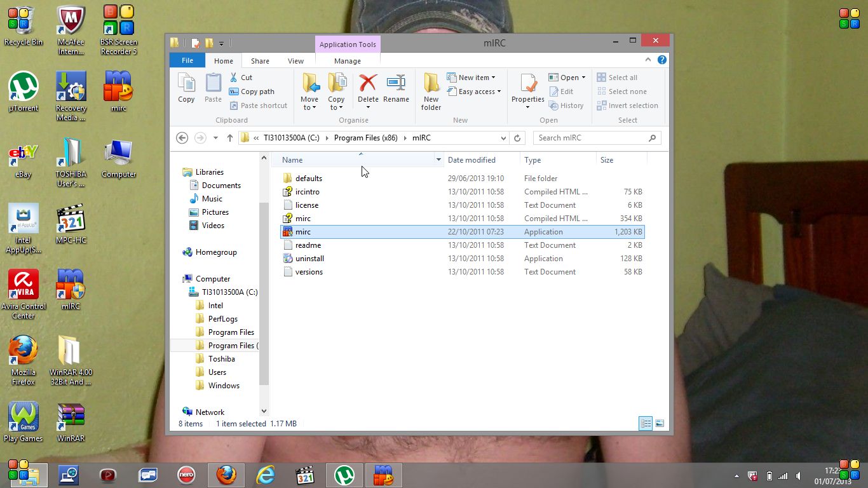Click the Copy icon in ribbon
This screenshot has height=488, width=868.
(186, 88)
